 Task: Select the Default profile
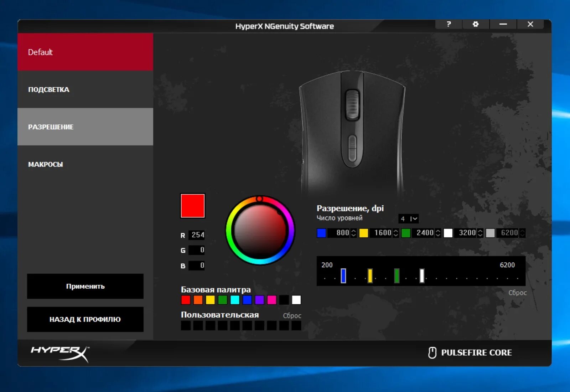[85, 52]
